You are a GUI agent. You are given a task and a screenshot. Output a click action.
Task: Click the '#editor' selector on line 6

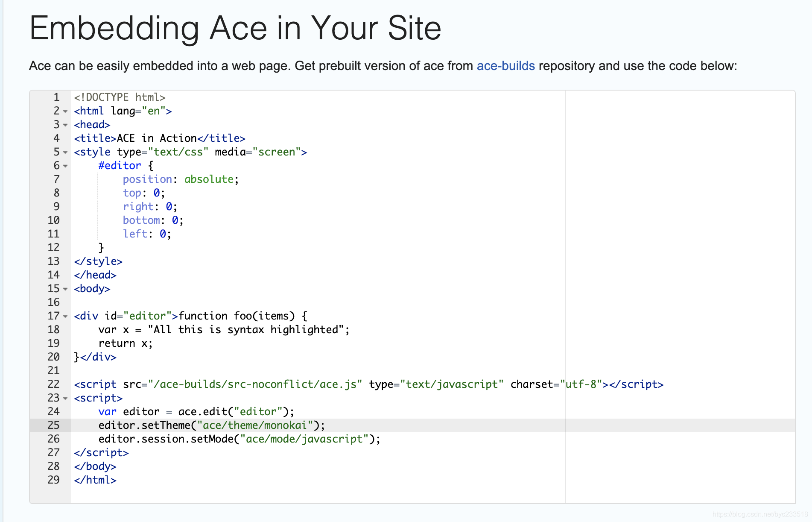pyautogui.click(x=120, y=166)
